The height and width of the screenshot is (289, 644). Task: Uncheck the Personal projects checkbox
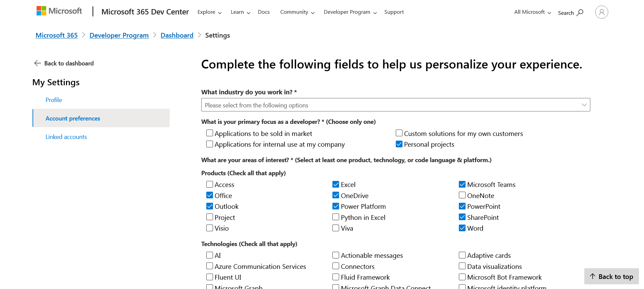tap(399, 144)
